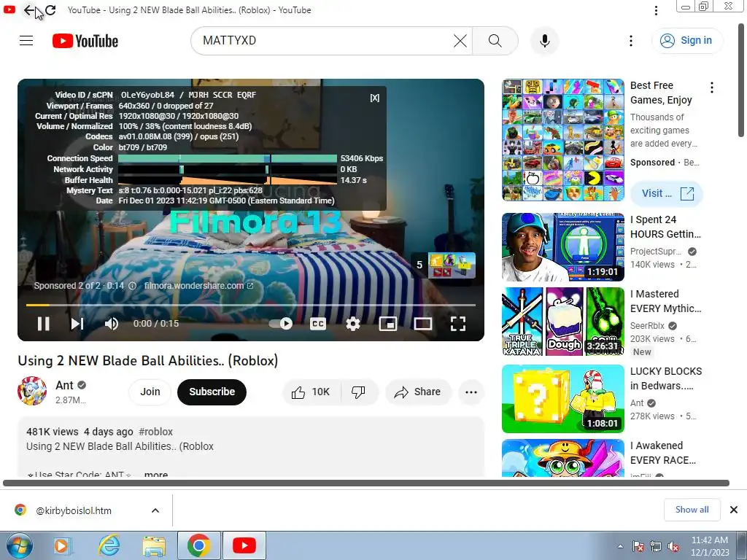Click Show all downloads
Viewport: 747px width, 560px height.
click(692, 510)
